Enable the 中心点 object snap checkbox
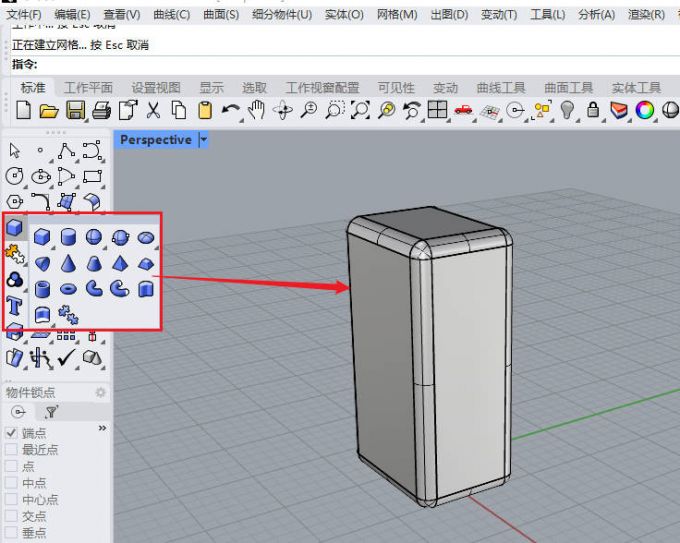The width and height of the screenshot is (680, 543). point(11,499)
